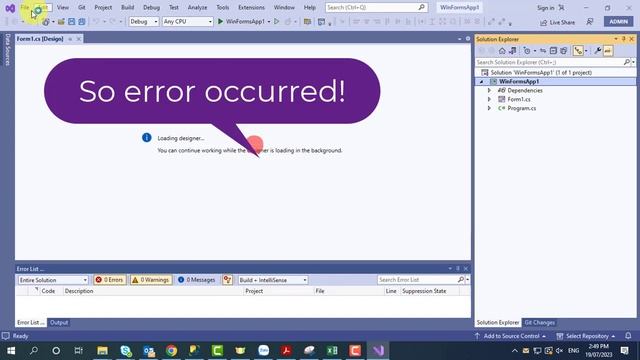Screen dimensions: 640x360
Task: Open Properties wrench icon in Solution Explorer
Action: pyautogui.click(x=598, y=51)
